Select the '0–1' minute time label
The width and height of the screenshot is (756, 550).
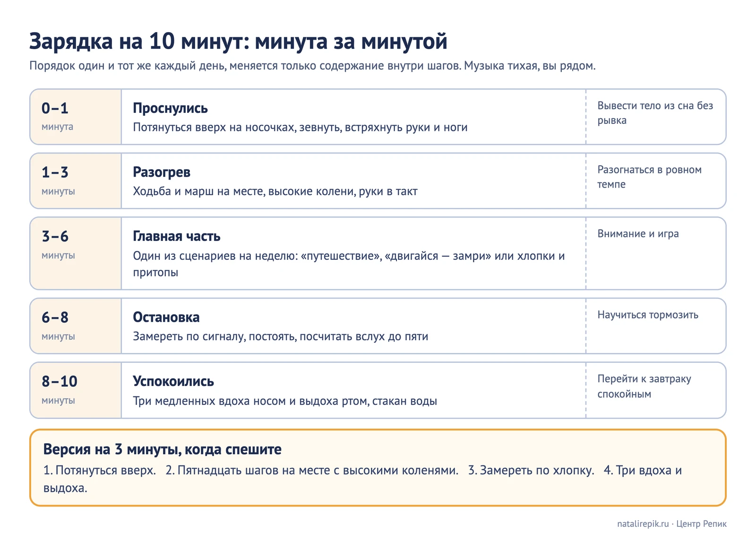(55, 108)
